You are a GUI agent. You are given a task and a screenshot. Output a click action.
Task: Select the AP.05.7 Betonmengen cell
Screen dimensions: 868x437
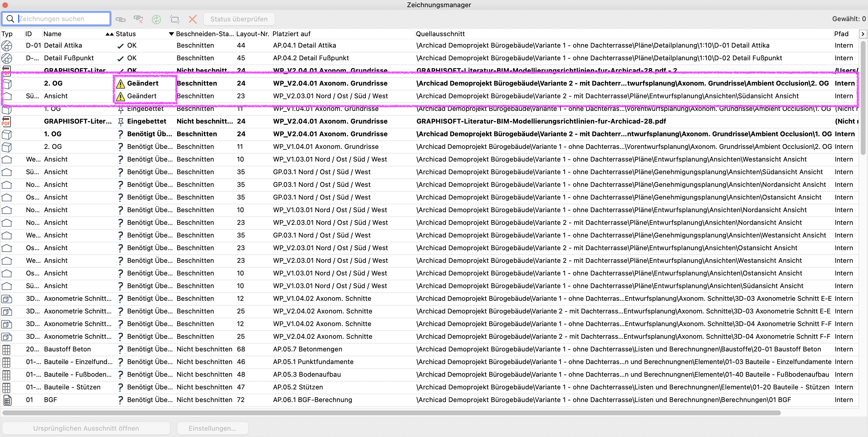[x=307, y=349]
